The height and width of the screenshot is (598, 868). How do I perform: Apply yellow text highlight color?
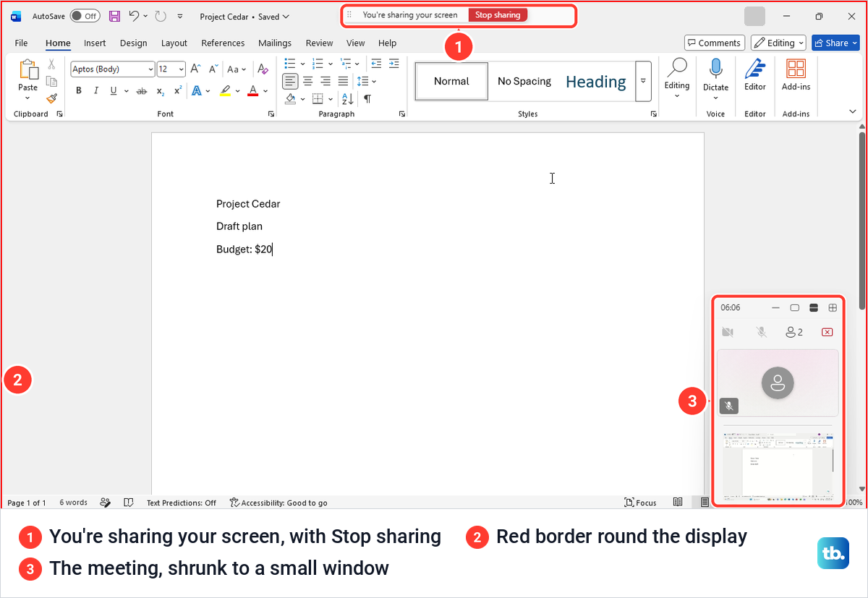pos(225,91)
